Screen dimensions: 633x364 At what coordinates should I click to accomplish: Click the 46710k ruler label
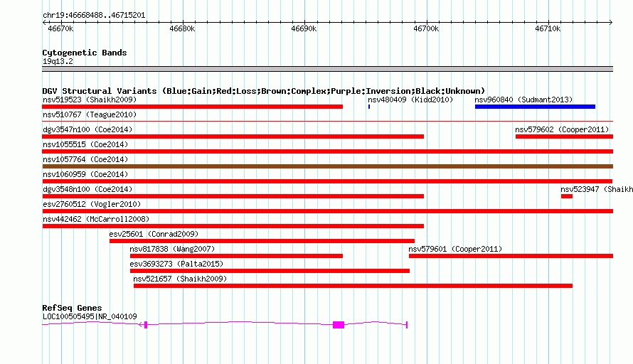[548, 28]
